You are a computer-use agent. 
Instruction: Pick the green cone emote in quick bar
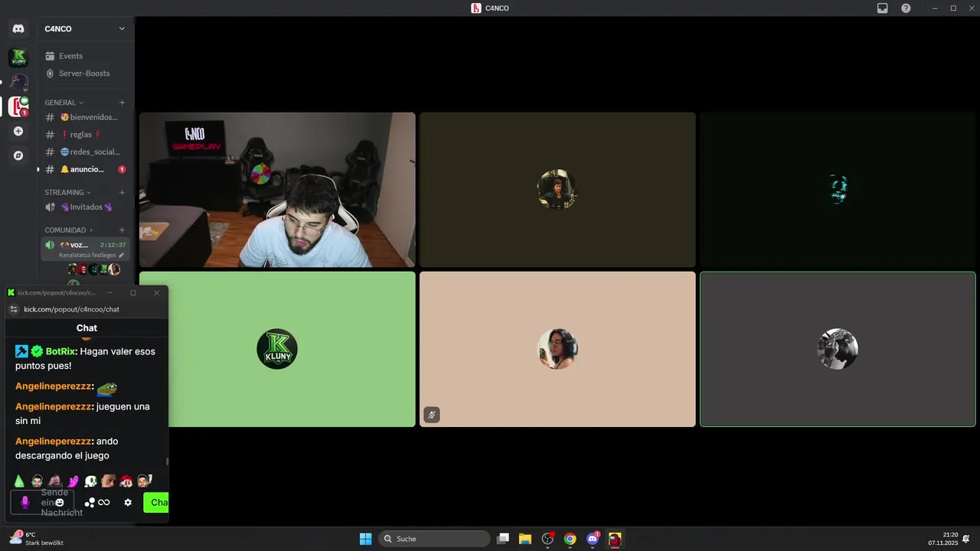coord(19,481)
